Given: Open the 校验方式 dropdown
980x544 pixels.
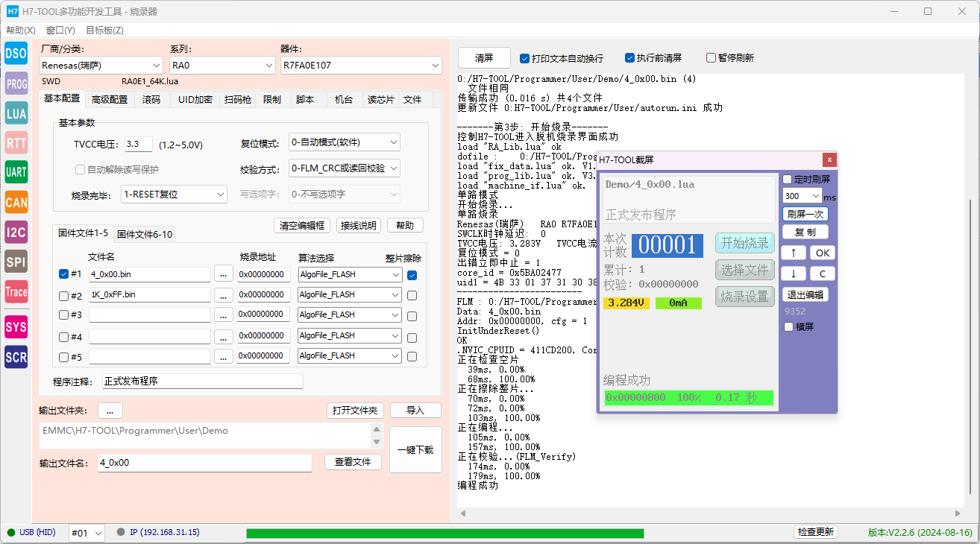Looking at the screenshot, I should tap(344, 168).
